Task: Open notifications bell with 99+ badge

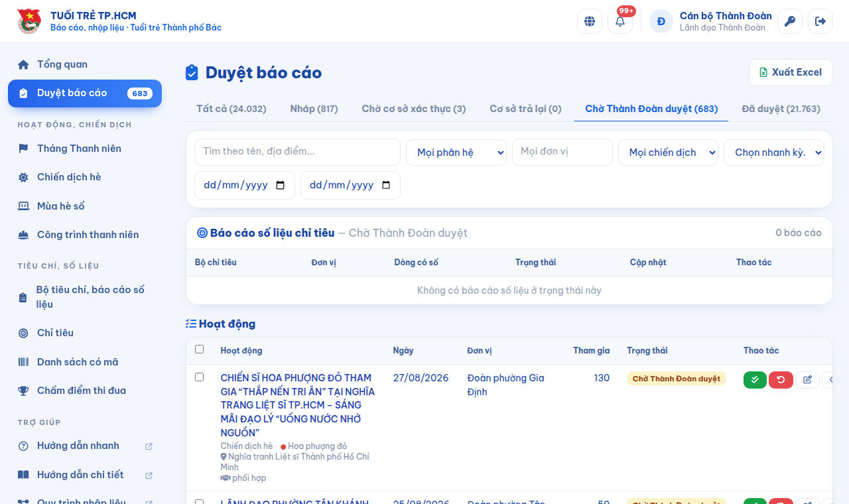Action: [620, 21]
